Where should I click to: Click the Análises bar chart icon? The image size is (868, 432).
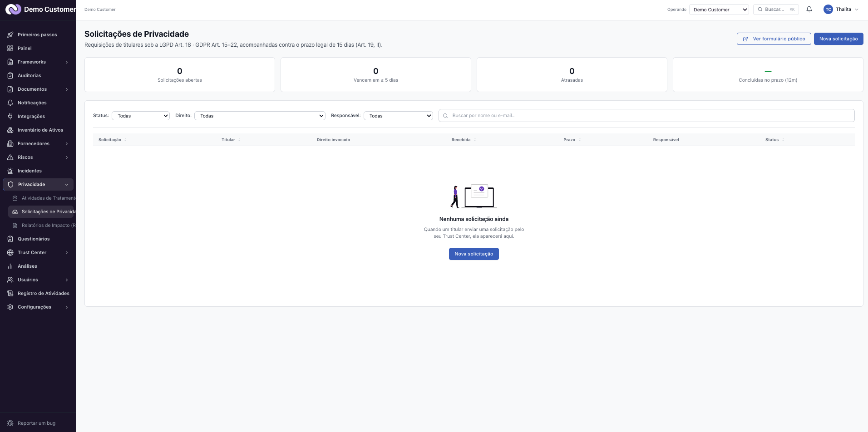(x=10, y=266)
